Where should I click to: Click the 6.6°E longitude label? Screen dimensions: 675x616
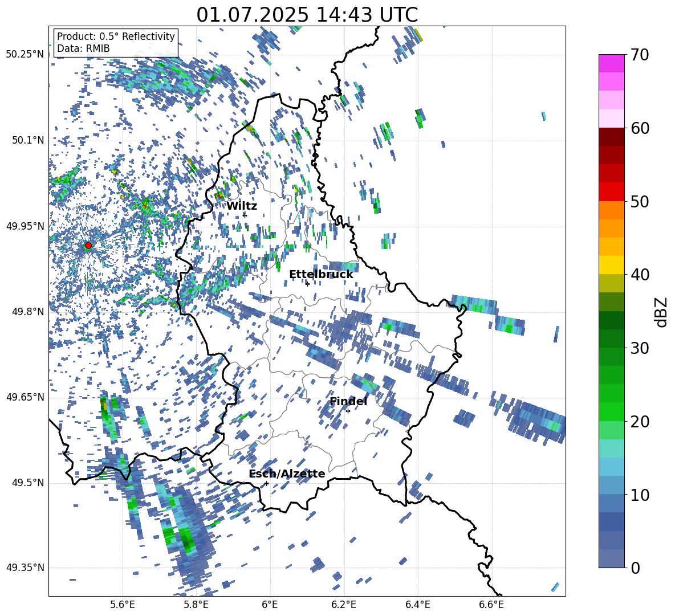pyautogui.click(x=491, y=605)
